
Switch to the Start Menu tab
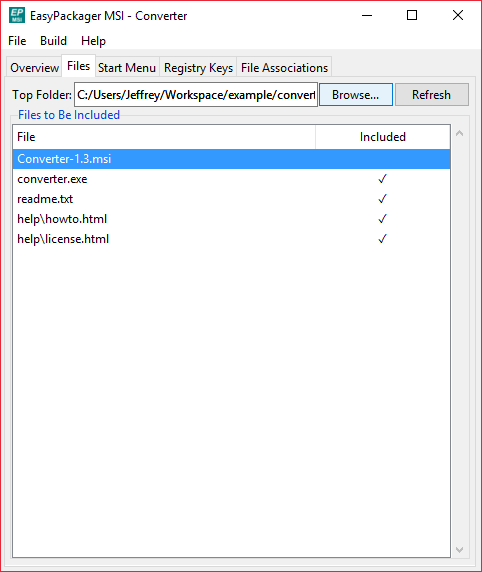tap(127, 67)
